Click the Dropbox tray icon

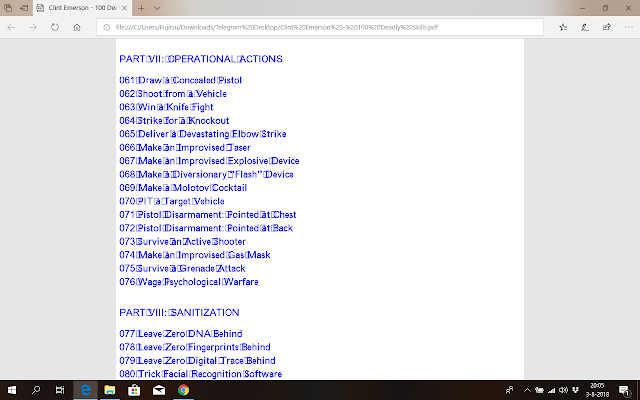[x=576, y=390]
